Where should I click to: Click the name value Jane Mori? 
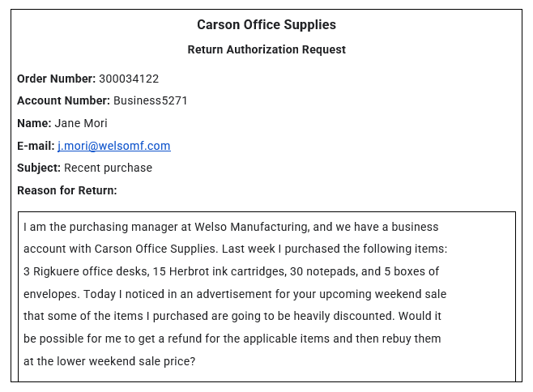click(x=81, y=123)
